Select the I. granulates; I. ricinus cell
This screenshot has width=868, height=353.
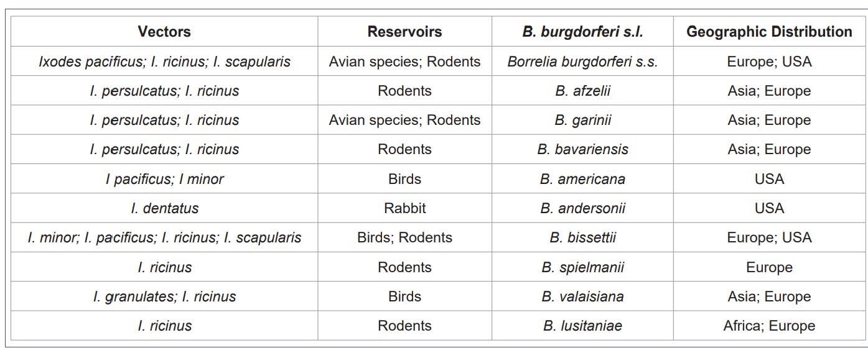click(x=164, y=296)
